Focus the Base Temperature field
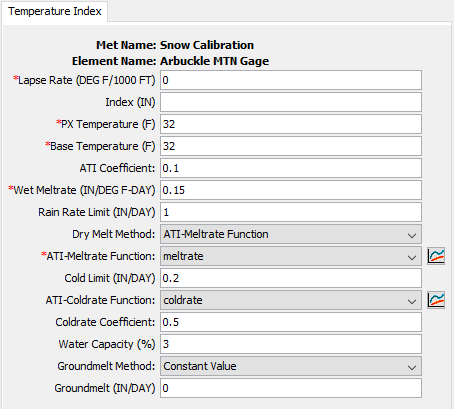 tap(291, 146)
